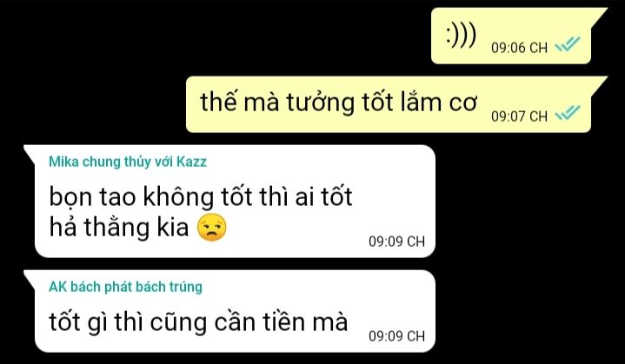Select message 'thế mà tưởng tốt lắm cơ'

pos(389,104)
